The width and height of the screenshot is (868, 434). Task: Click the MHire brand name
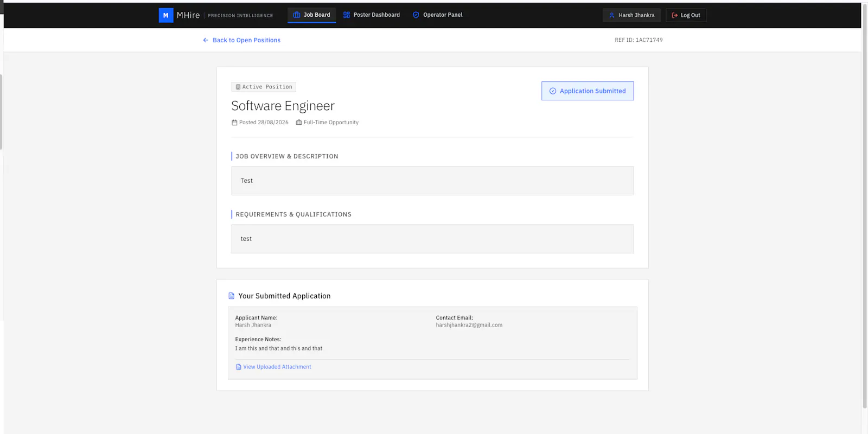point(188,15)
